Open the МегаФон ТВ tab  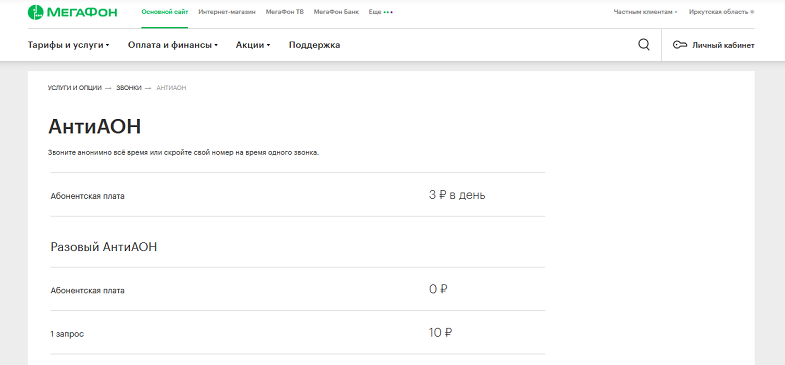pos(284,12)
